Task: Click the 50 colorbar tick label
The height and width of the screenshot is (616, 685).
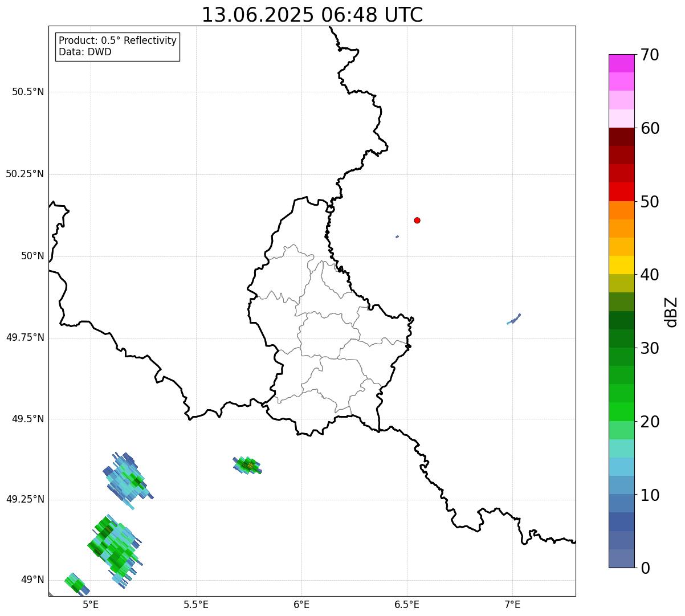Action: coord(649,202)
